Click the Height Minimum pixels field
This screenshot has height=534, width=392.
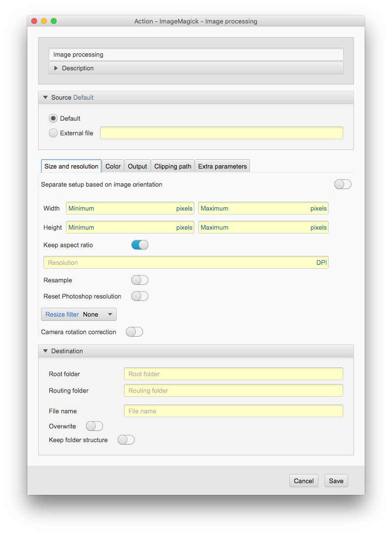tap(130, 227)
